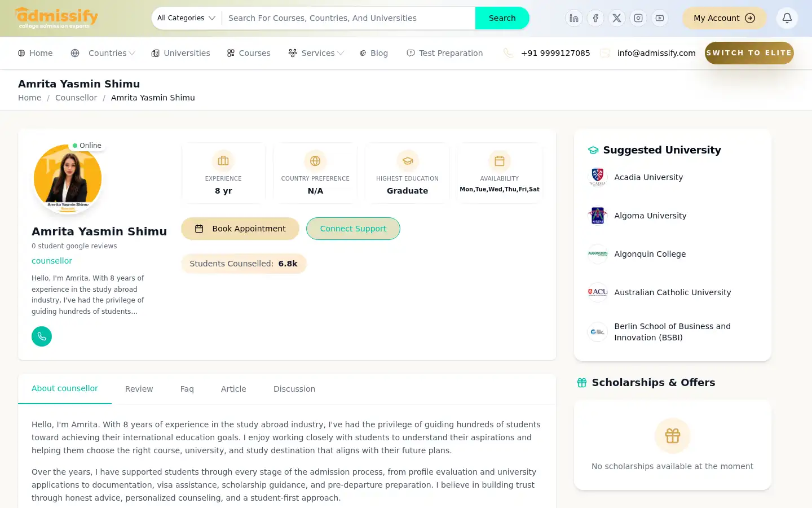Open Algonquin College link
Viewport: 812px width, 508px height.
[650, 254]
